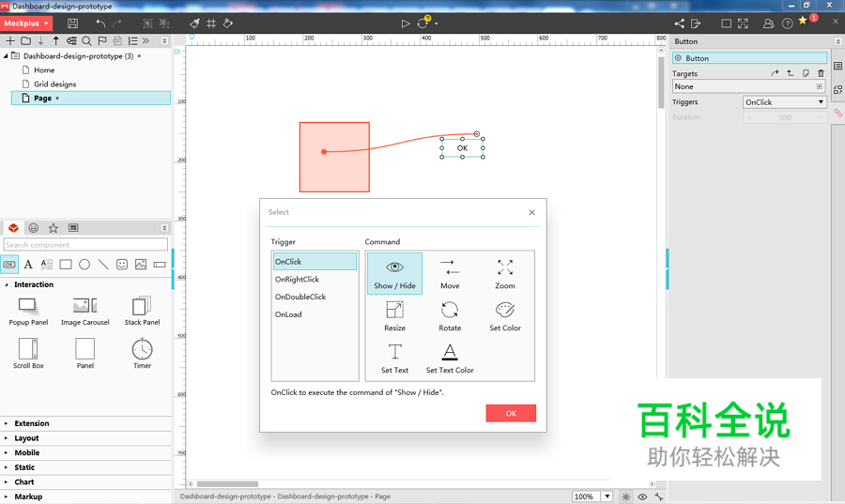Expand the Mobile component category

coord(27,452)
